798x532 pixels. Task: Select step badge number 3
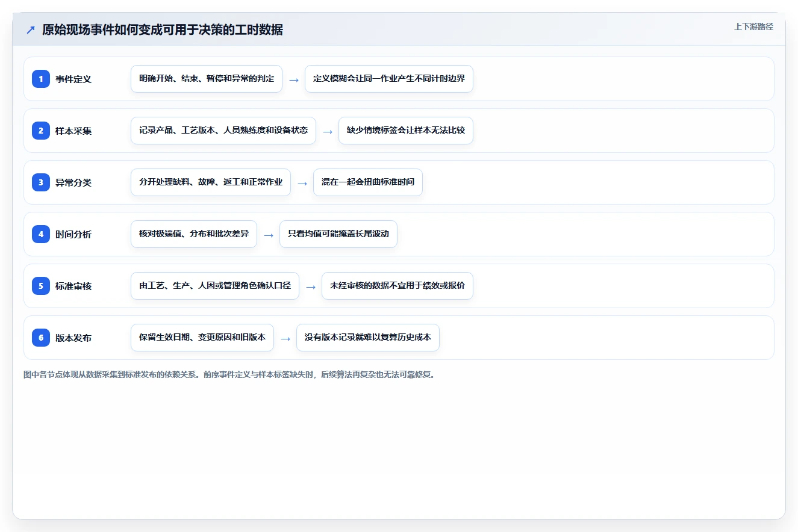pyautogui.click(x=41, y=182)
